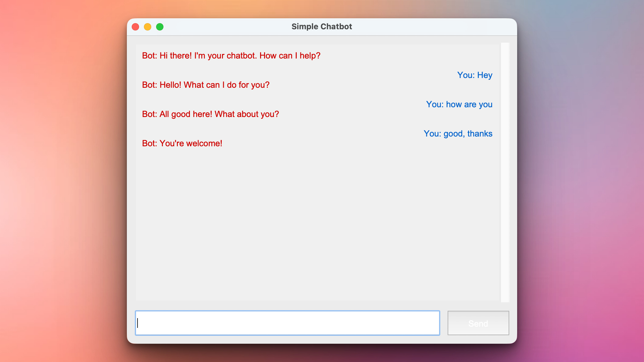Maximize the window with green button

coord(160,27)
